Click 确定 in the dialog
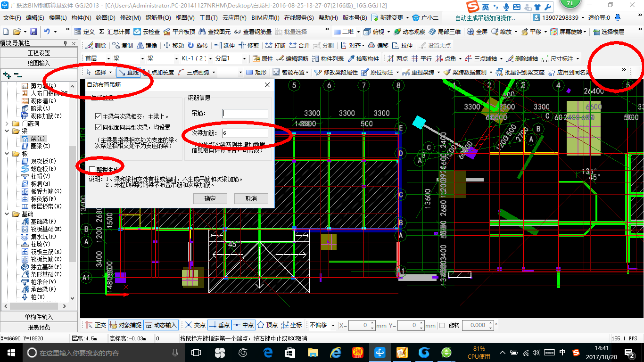 (210, 198)
